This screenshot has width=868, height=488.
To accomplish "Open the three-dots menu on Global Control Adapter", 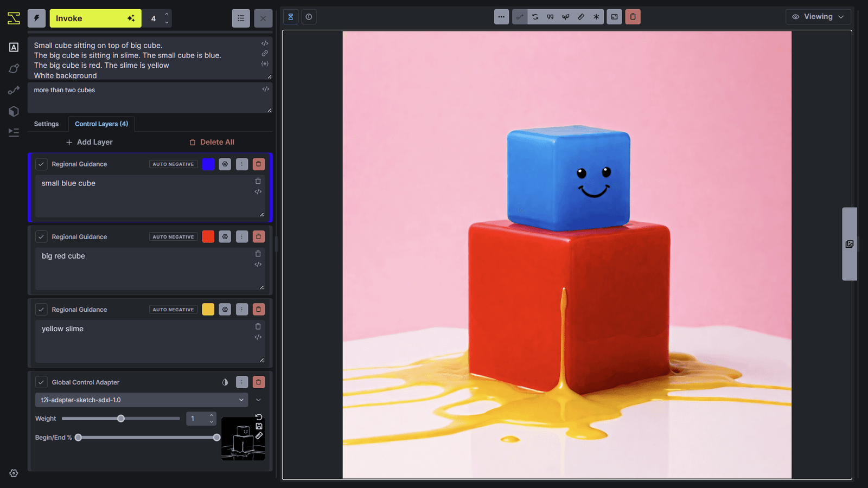I will coord(242,382).
